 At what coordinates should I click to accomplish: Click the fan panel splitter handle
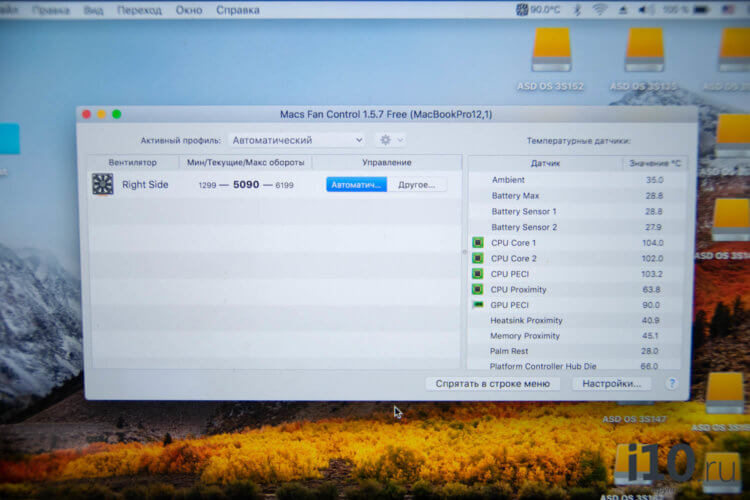coord(464,252)
